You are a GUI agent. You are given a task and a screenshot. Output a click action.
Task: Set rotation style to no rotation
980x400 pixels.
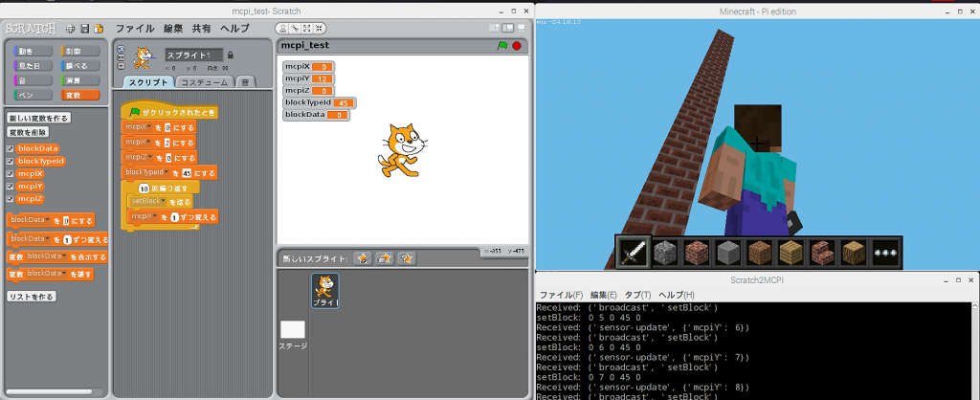pos(121,65)
